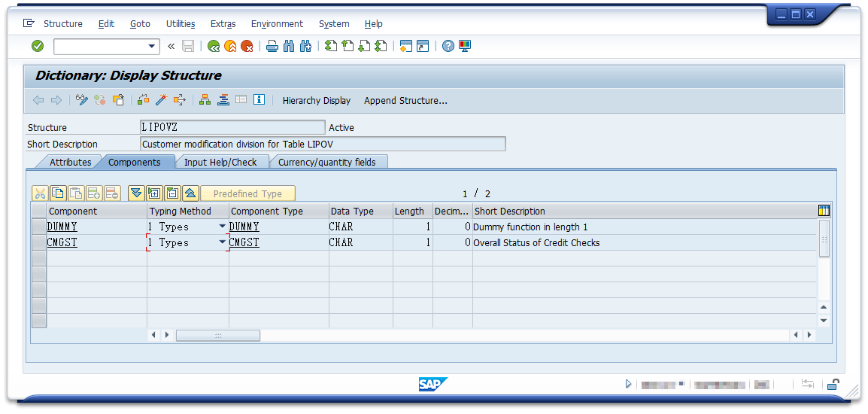868x414 pixels.
Task: Click the Display/Change glasses-pencil icon
Action: (x=82, y=100)
